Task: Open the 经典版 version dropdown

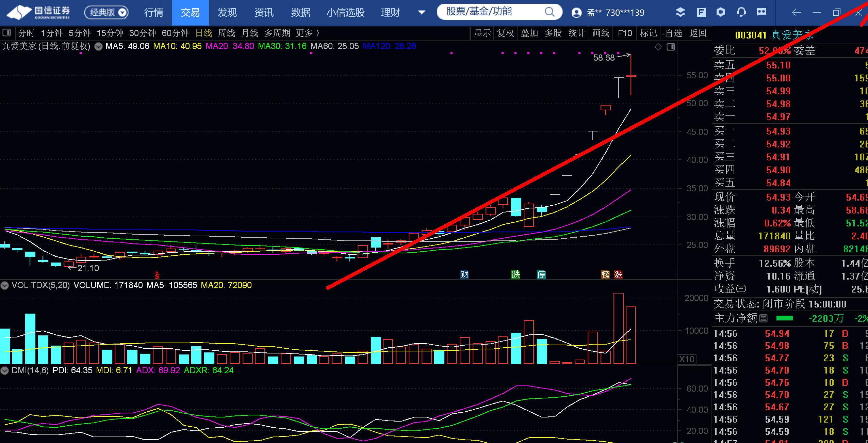Action: coord(107,13)
